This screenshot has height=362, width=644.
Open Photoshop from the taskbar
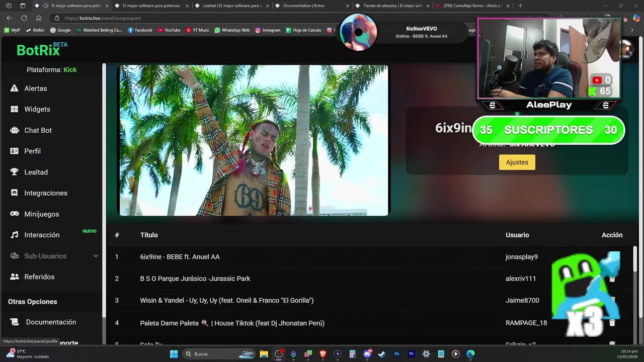pos(396,354)
